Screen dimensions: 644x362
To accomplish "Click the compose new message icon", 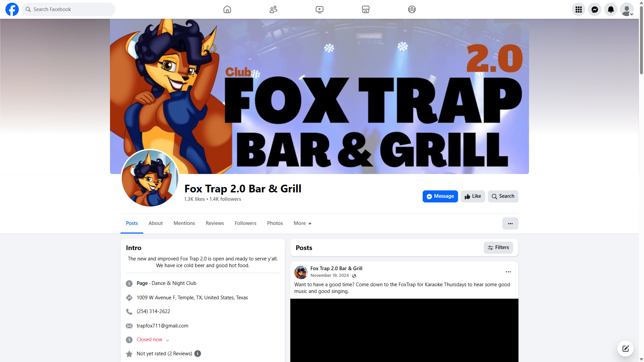I will [x=625, y=349].
